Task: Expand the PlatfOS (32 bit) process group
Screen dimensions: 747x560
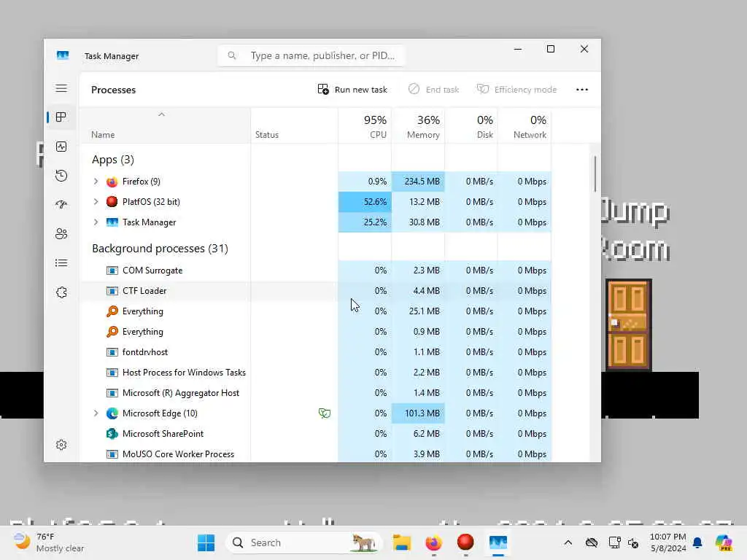Action: coord(96,202)
